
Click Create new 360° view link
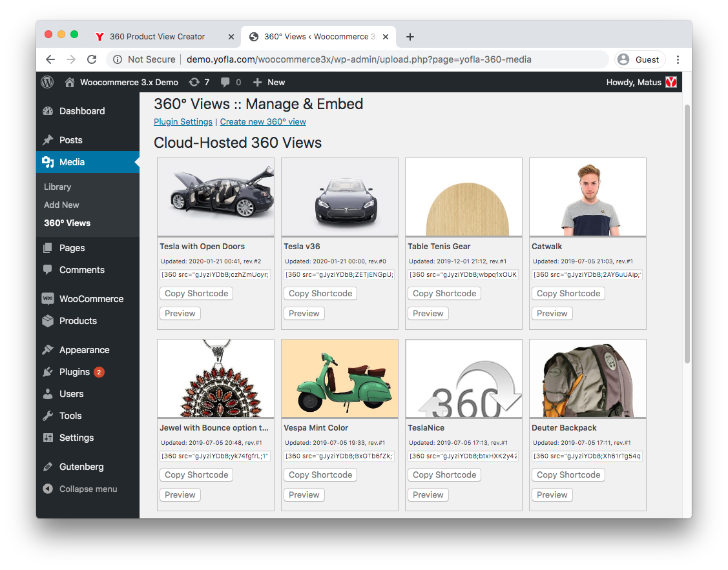(263, 121)
